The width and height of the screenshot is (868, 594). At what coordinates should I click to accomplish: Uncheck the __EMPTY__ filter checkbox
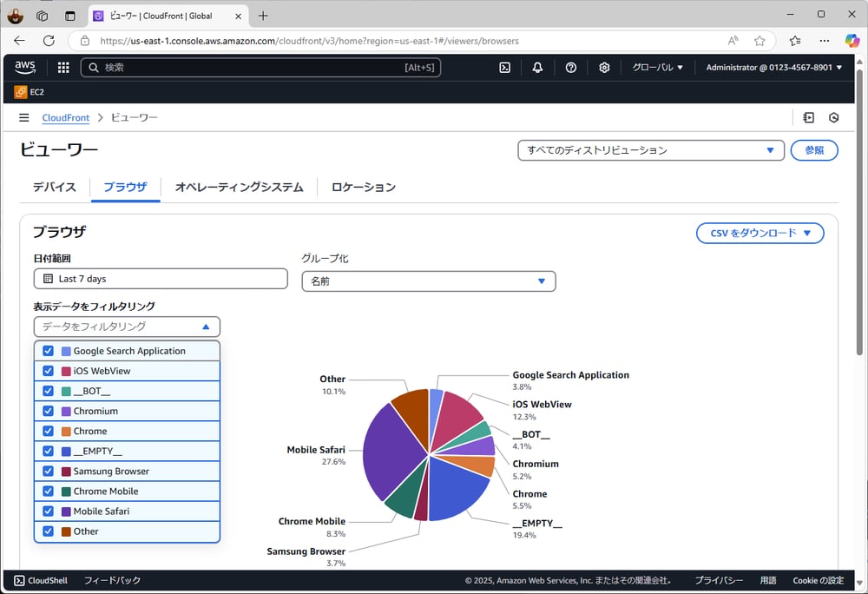[48, 452]
